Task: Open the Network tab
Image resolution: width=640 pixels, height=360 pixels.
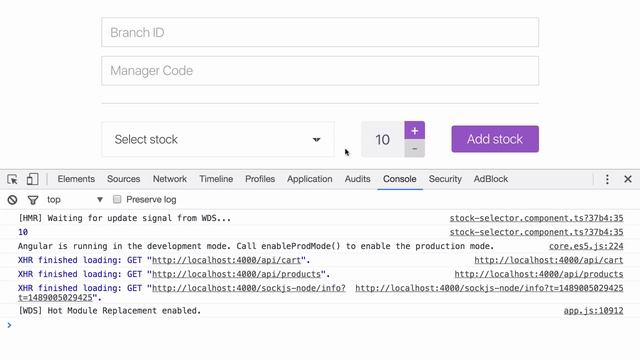Action: (x=170, y=179)
